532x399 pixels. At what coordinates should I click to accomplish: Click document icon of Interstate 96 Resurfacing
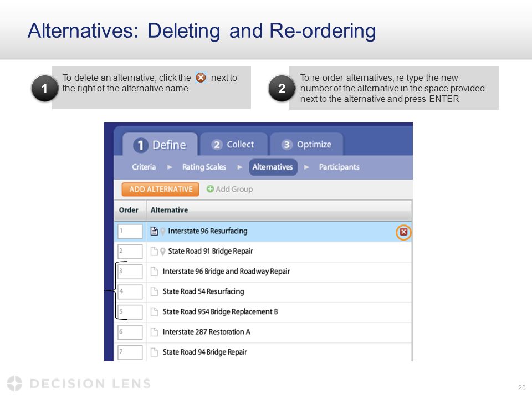pos(155,231)
